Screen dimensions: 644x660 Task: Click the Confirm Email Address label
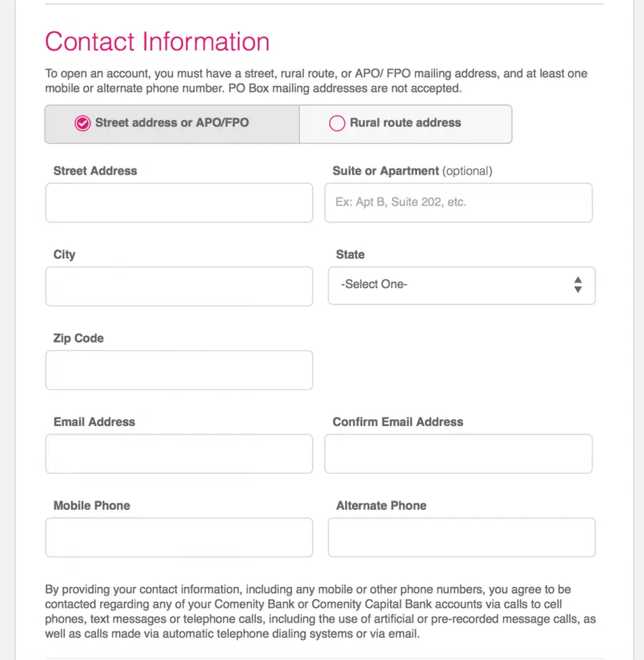398,422
